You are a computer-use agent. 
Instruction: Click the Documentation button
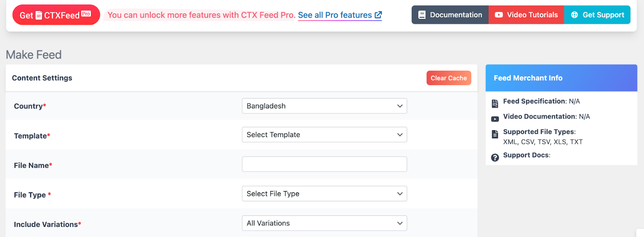[450, 15]
